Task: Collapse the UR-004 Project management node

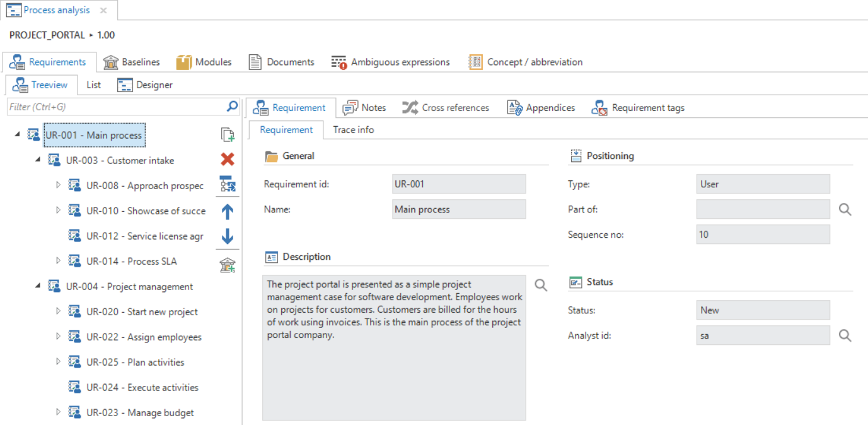Action: [x=38, y=286]
